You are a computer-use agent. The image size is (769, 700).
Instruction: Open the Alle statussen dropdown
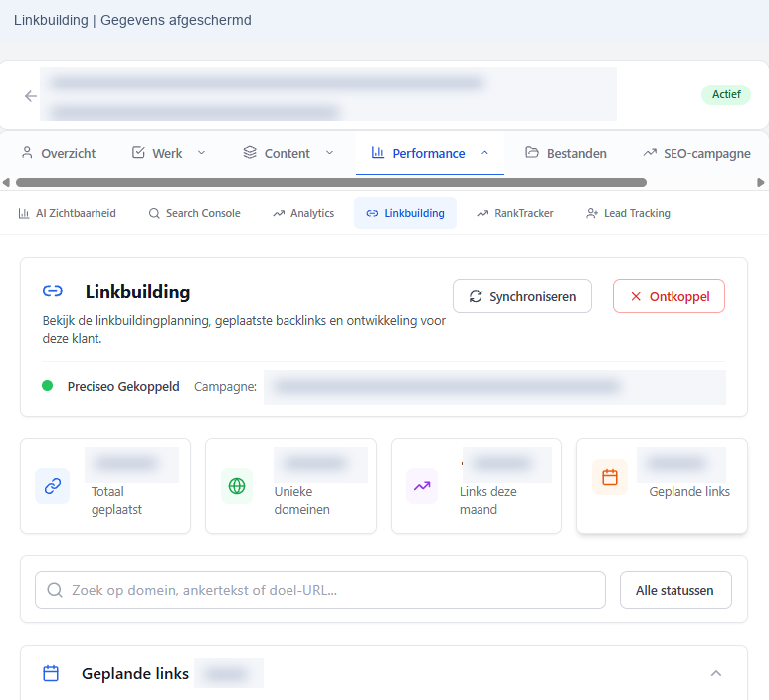[x=675, y=590]
